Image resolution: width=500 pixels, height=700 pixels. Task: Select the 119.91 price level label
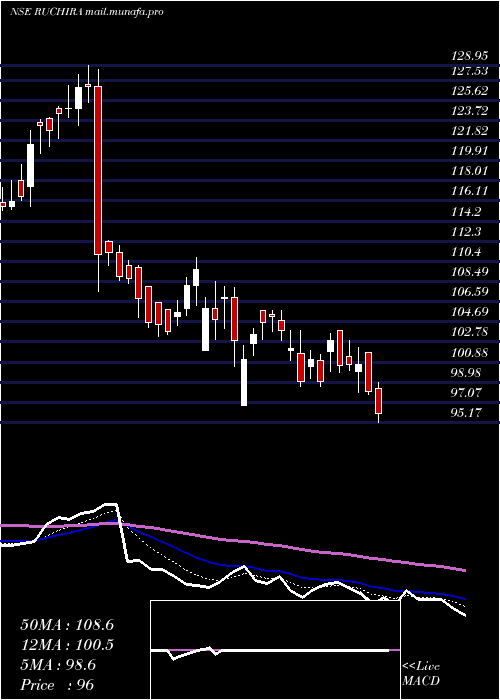[470, 151]
